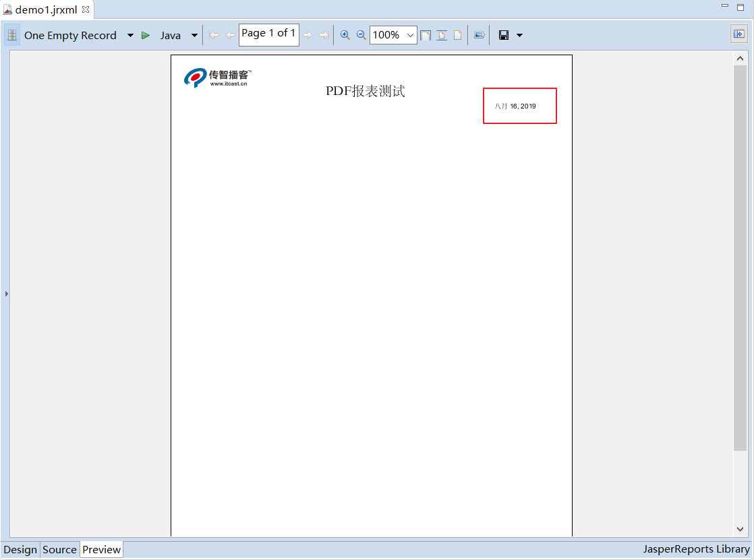Go to next page arrow
The width and height of the screenshot is (754, 560).
(x=308, y=35)
